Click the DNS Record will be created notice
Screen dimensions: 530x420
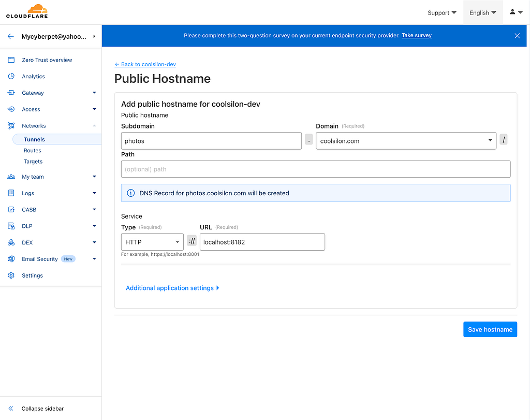tap(316, 193)
